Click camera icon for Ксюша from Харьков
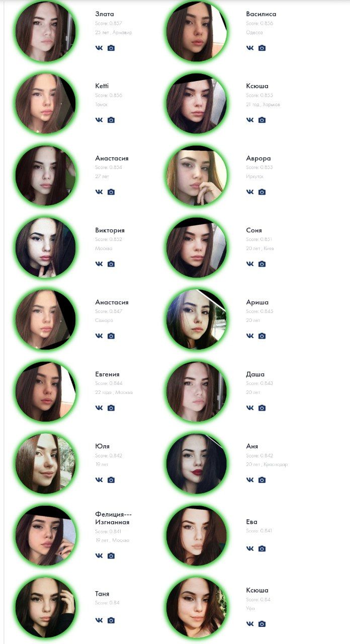This screenshot has height=644, width=350. click(x=262, y=120)
